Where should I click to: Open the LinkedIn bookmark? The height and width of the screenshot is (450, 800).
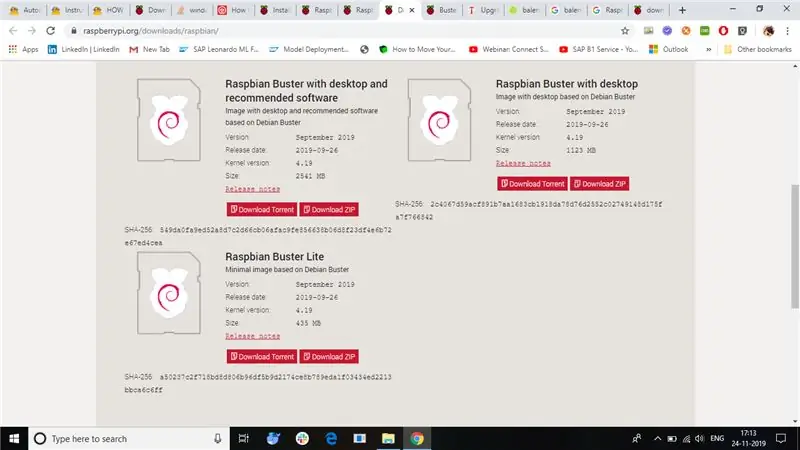[x=84, y=49]
